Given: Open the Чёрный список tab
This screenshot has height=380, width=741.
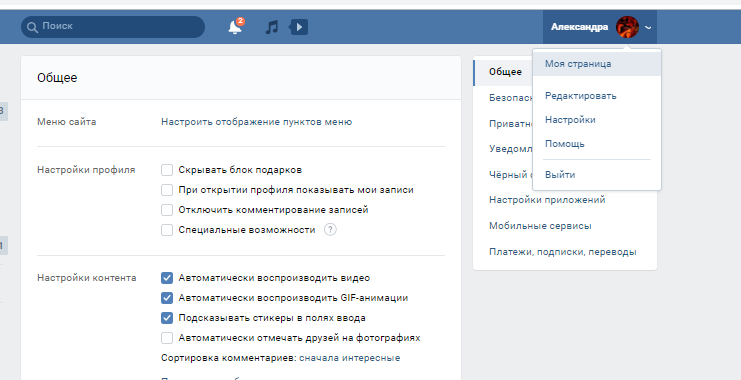Looking at the screenshot, I should (510, 175).
